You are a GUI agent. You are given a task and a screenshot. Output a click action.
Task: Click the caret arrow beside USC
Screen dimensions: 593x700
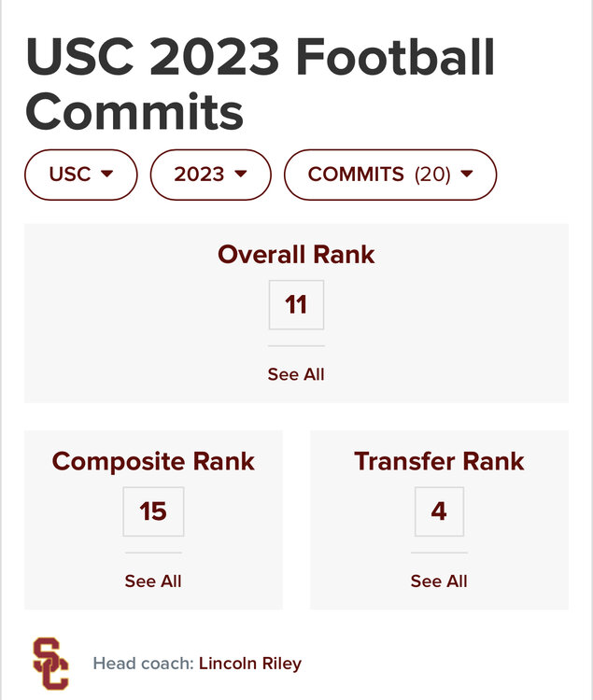[106, 175]
